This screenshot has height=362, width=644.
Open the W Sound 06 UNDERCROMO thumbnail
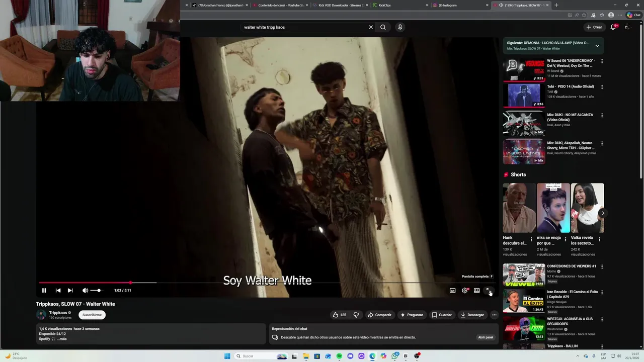tap(524, 70)
